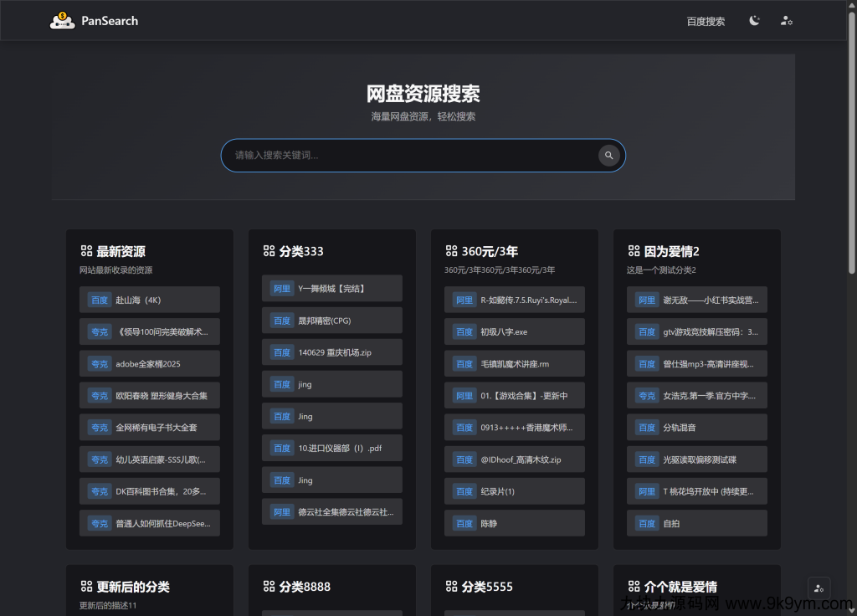Click the grid icon beside 360元/3年 heading

coord(451,250)
